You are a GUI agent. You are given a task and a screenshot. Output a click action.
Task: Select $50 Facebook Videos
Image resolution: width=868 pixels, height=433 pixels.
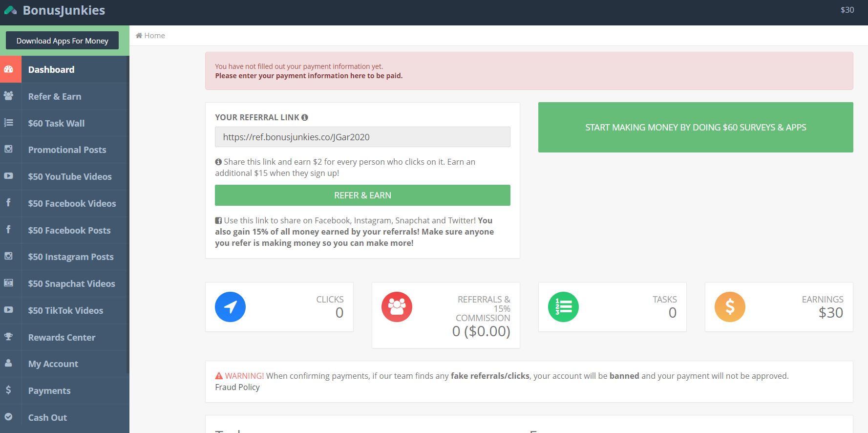[64, 203]
